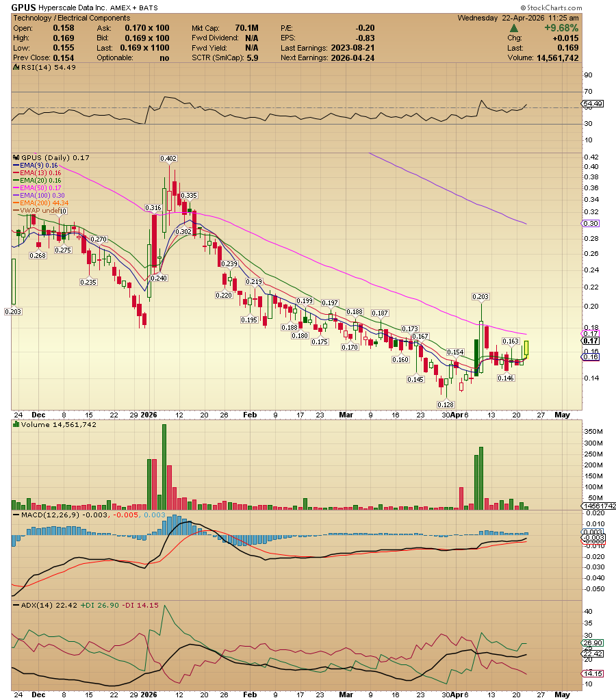
Task: Click the 14561742 volume axis tag
Action: pyautogui.click(x=599, y=506)
